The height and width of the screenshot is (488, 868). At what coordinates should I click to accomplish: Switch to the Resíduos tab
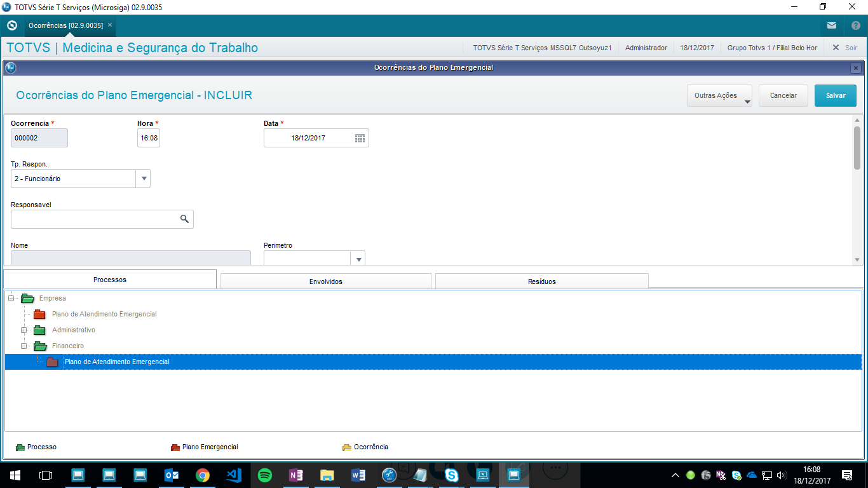542,281
